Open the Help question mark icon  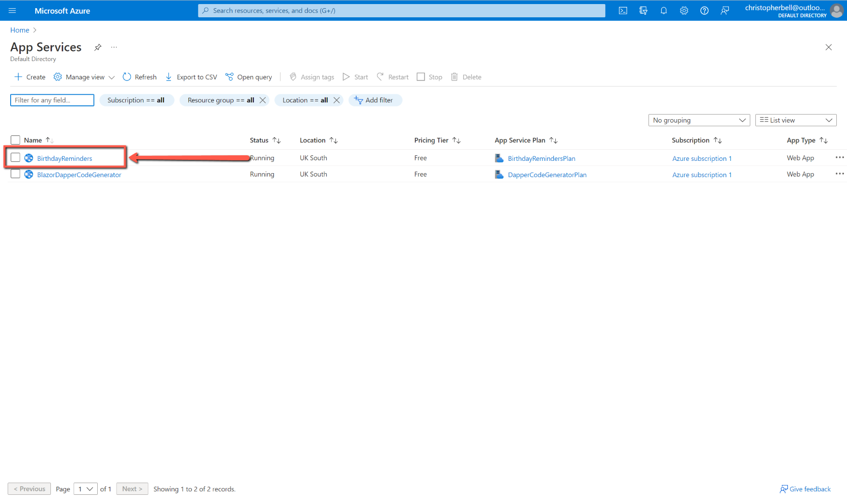pos(704,10)
